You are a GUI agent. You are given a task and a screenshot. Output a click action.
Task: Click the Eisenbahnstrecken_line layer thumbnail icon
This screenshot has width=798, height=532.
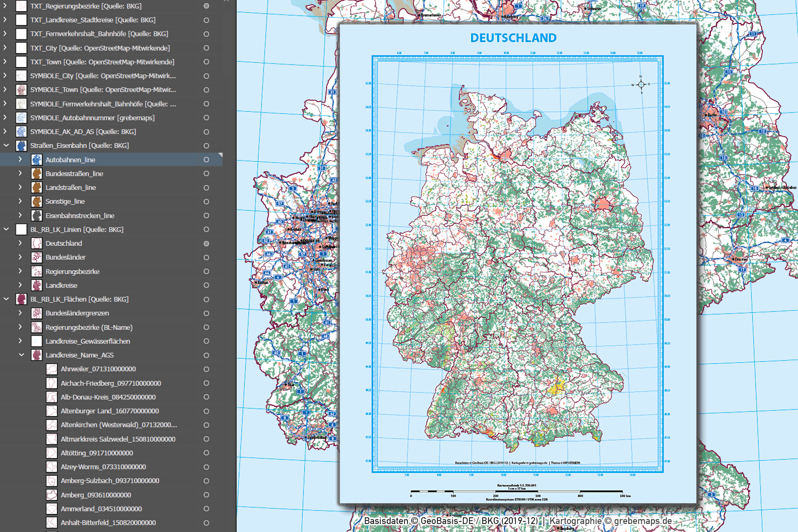(37, 215)
